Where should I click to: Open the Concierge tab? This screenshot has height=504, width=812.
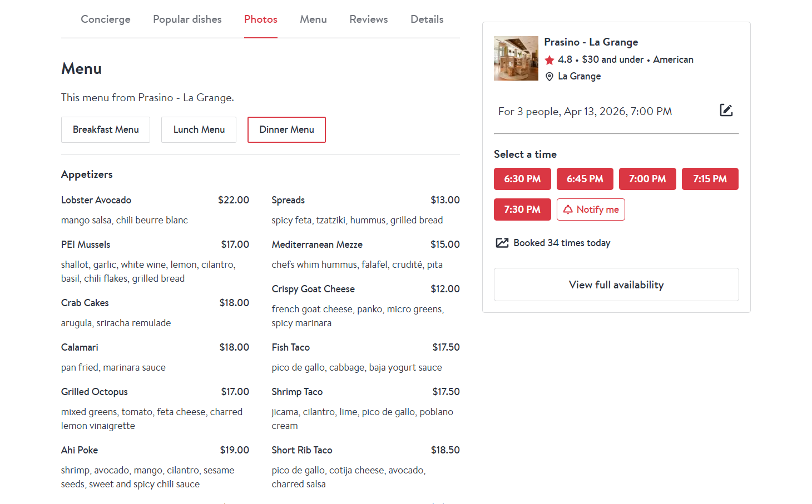pos(106,19)
